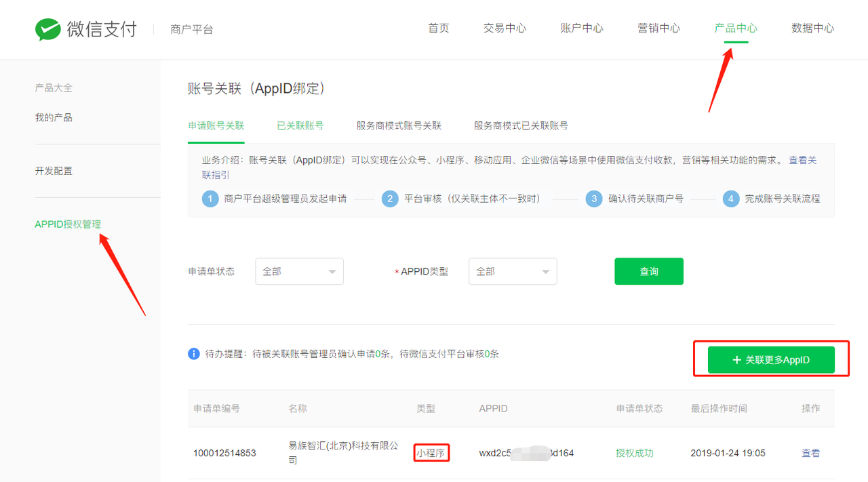
Task: Click the 申请单编号 column header
Action: (x=216, y=408)
